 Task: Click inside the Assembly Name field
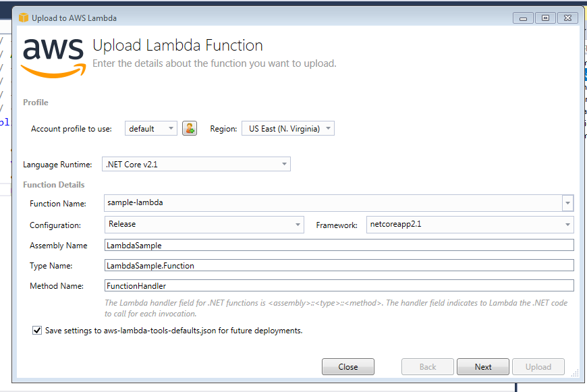pyautogui.click(x=270, y=244)
